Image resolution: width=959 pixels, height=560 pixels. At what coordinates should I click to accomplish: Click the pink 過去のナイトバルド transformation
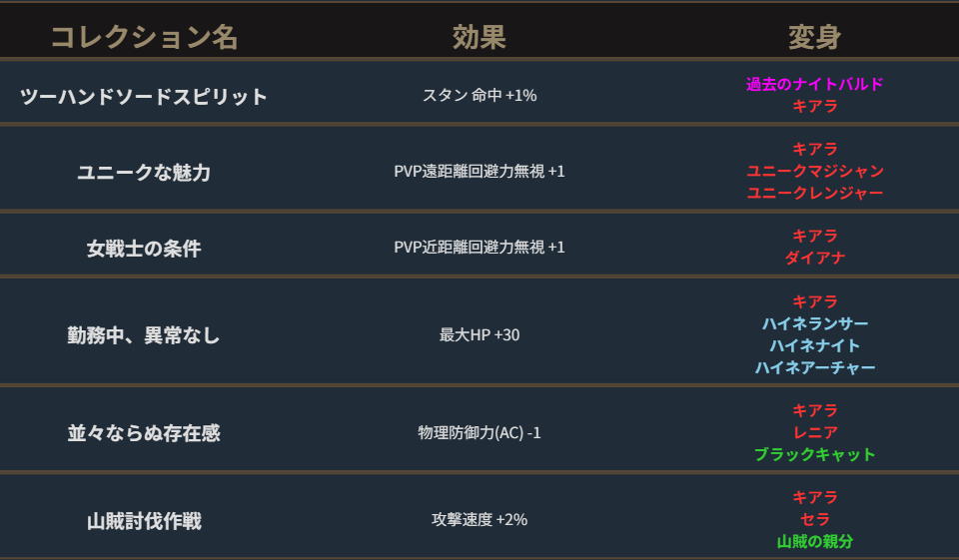click(x=814, y=84)
